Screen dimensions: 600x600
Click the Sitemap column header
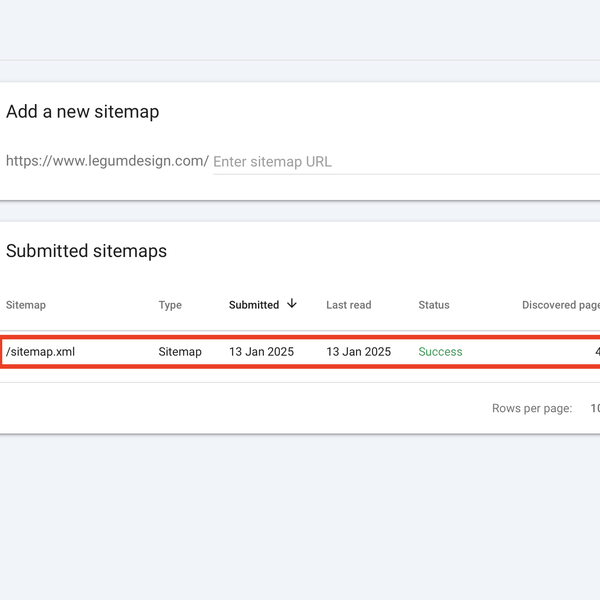click(x=26, y=305)
